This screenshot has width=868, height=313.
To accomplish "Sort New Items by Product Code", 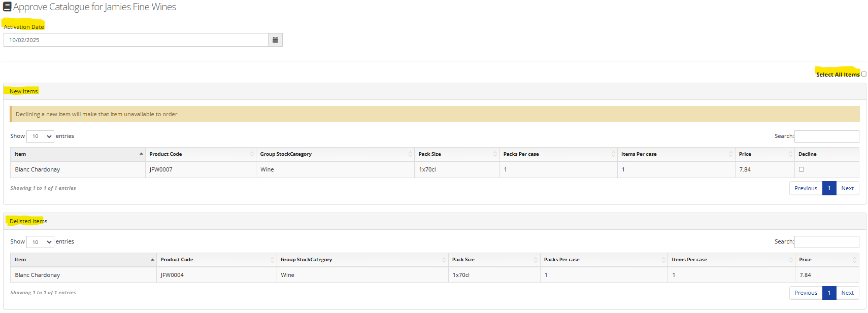I will coord(201,154).
